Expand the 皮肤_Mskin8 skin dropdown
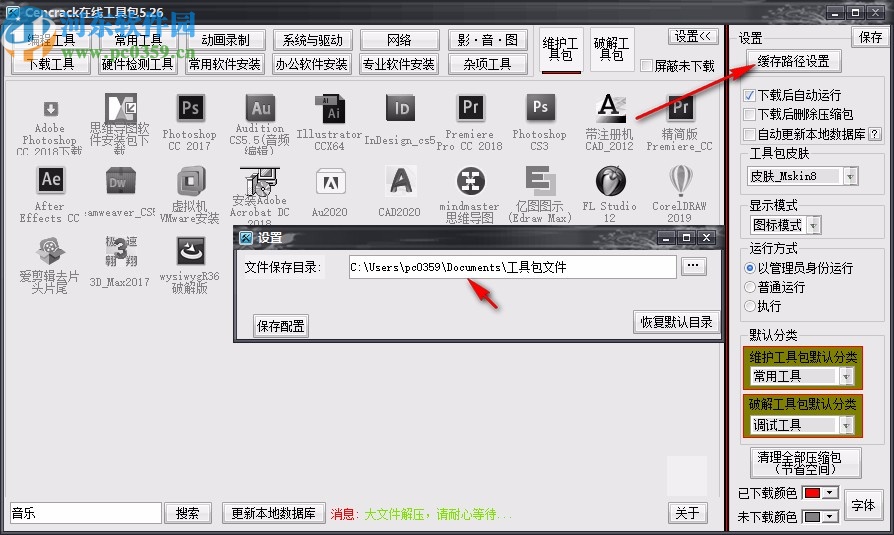Viewport: 894px width, 535px height. click(850, 176)
